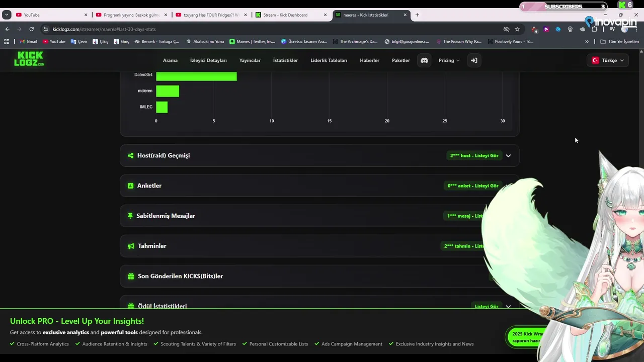Open Yayıncılar nav item

click(x=250, y=60)
